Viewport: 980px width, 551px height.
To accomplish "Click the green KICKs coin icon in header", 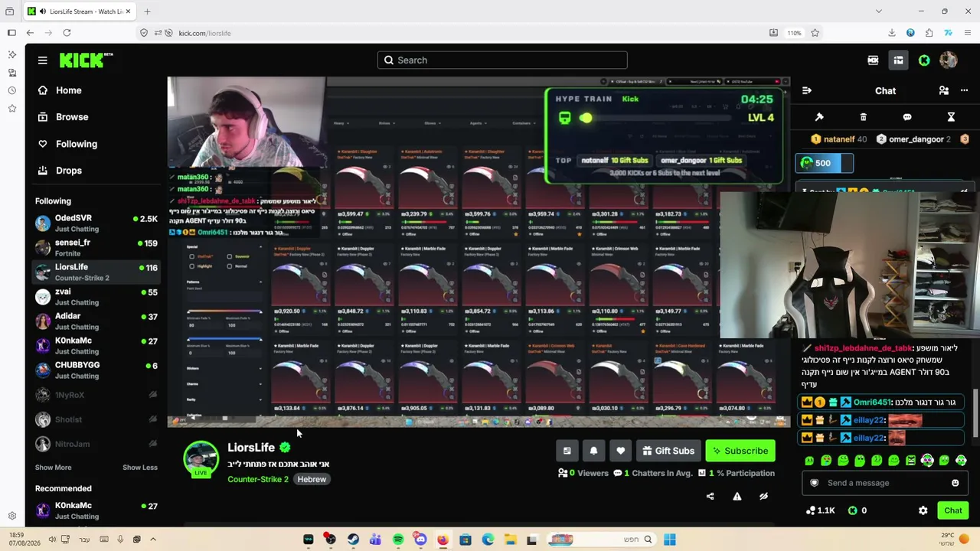I will coord(924,60).
